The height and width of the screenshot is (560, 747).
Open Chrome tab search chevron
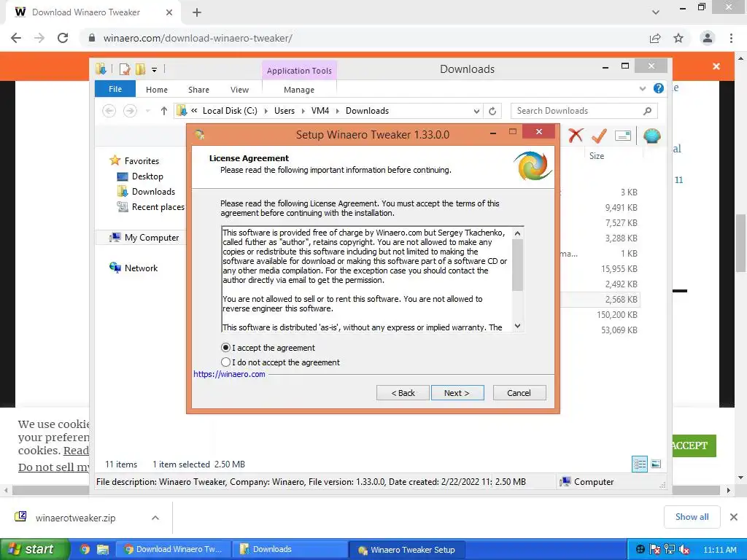click(656, 12)
